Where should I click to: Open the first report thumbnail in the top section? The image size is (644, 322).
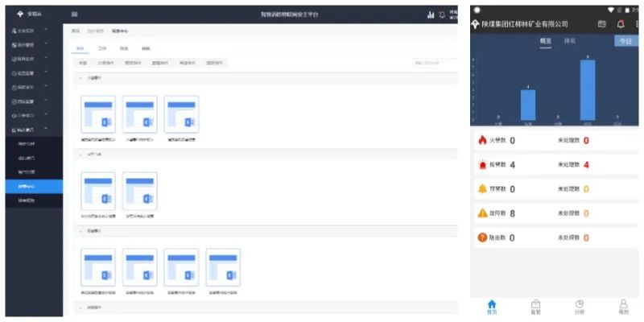pyautogui.click(x=98, y=114)
